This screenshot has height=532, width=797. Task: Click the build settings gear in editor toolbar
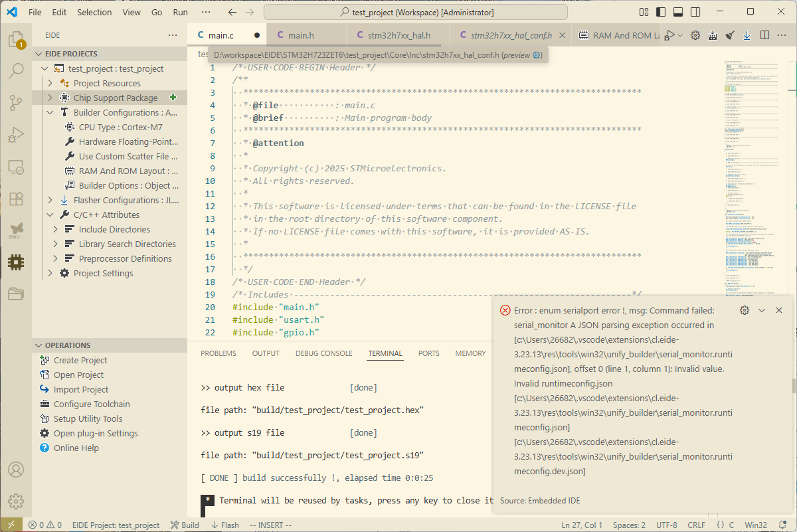pyautogui.click(x=695, y=35)
